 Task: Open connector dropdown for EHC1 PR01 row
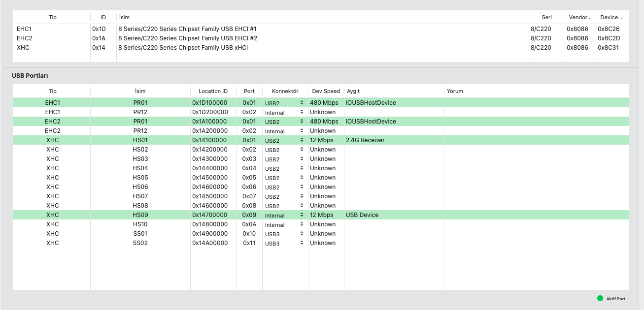click(285, 103)
